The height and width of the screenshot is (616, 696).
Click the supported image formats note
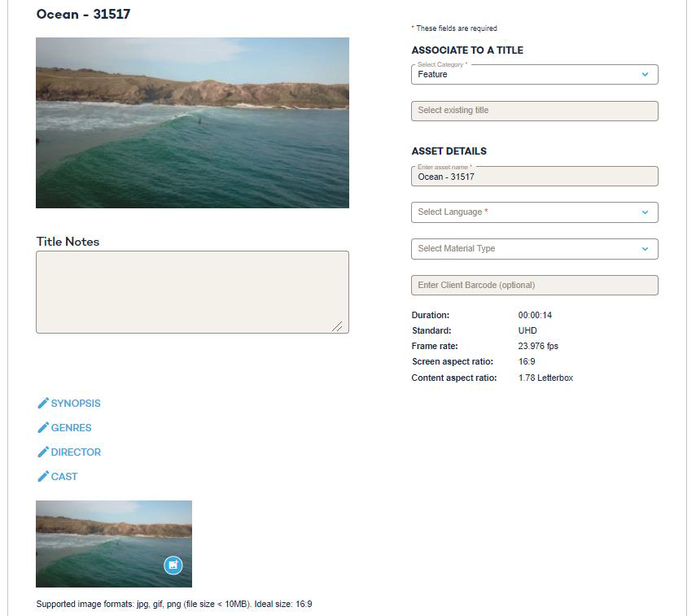click(174, 604)
